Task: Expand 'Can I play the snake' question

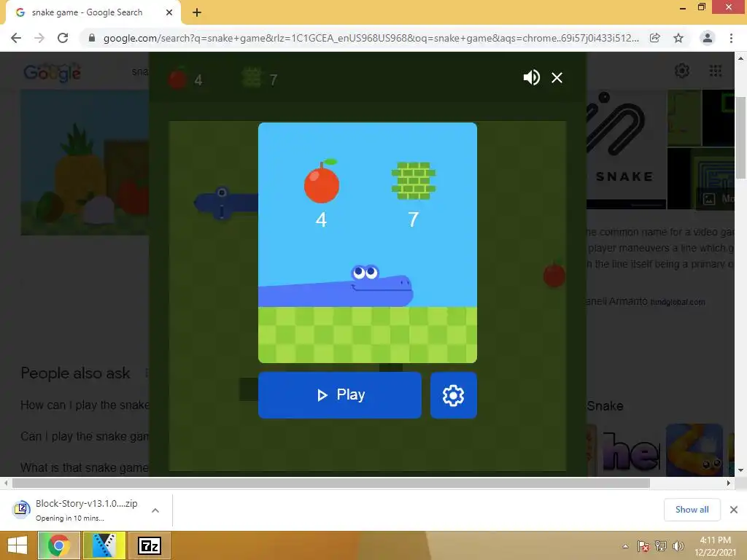Action: pyautogui.click(x=85, y=437)
